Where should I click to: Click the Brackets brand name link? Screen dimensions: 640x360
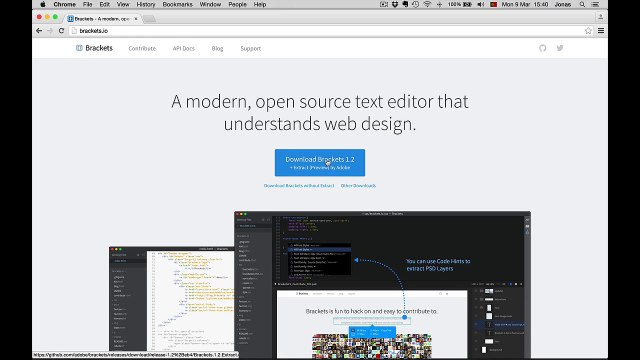click(99, 48)
